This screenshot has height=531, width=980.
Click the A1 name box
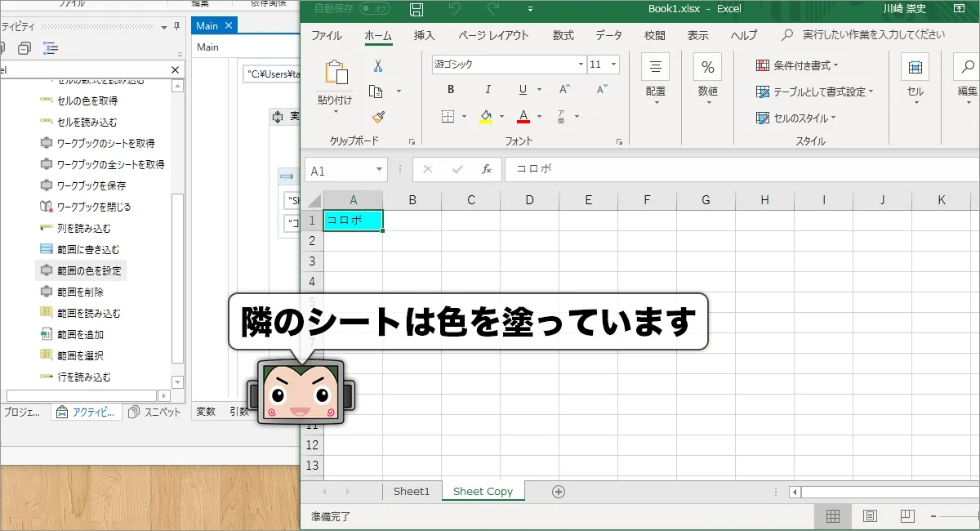(x=346, y=170)
